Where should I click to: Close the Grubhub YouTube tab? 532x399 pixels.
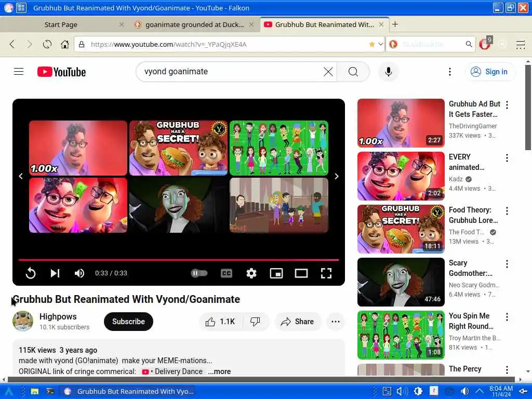tap(381, 24)
